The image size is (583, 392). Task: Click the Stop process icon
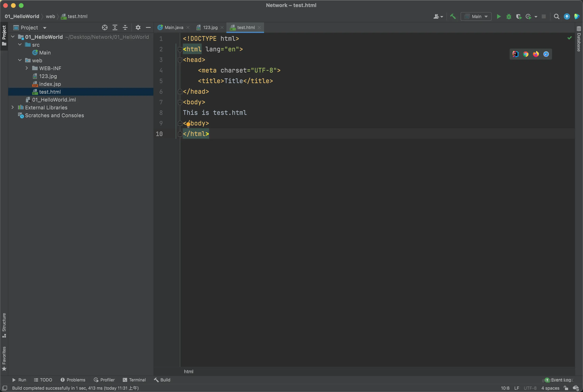(543, 16)
